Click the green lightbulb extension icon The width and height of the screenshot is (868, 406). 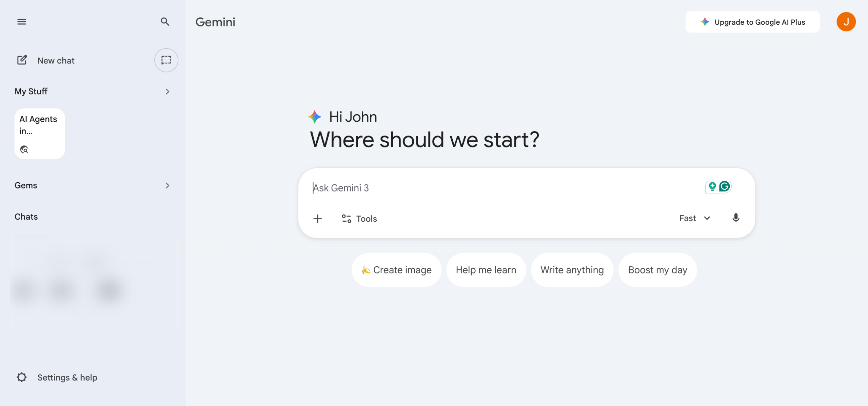pos(712,186)
